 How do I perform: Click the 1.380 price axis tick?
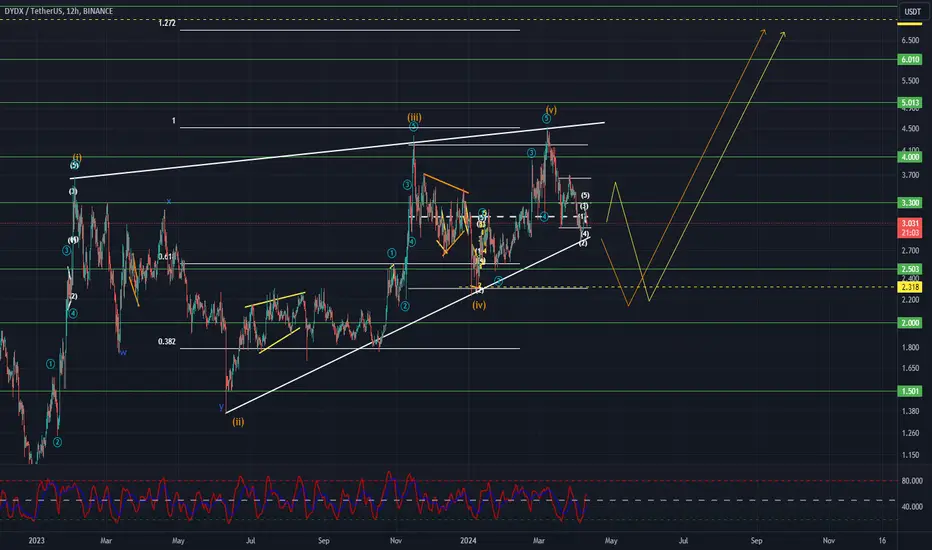click(910, 411)
